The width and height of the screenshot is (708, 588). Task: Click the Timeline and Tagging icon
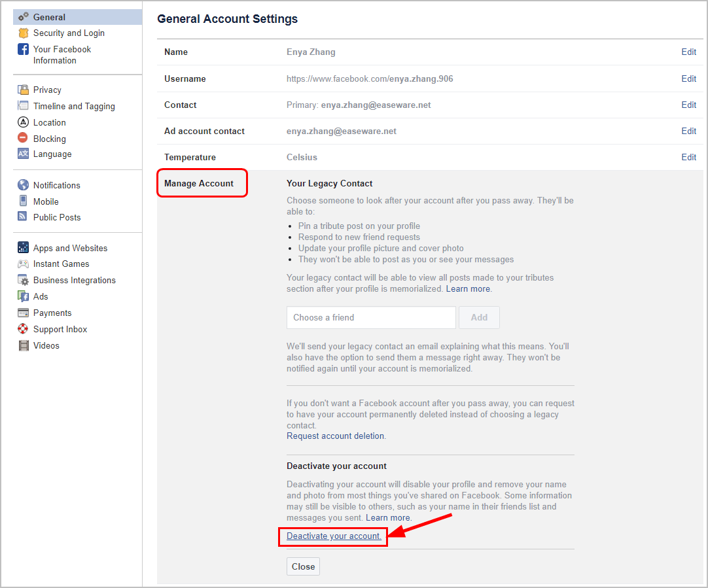tap(23, 105)
